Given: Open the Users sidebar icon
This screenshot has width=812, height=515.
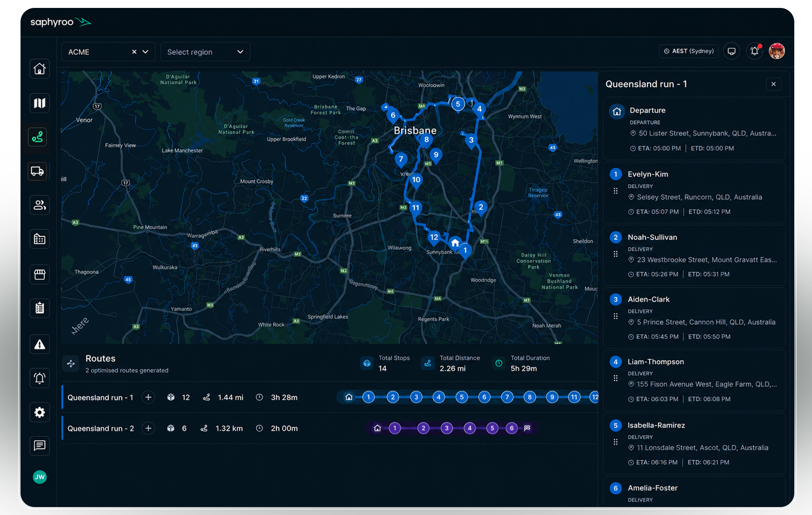Looking at the screenshot, I should pos(40,205).
